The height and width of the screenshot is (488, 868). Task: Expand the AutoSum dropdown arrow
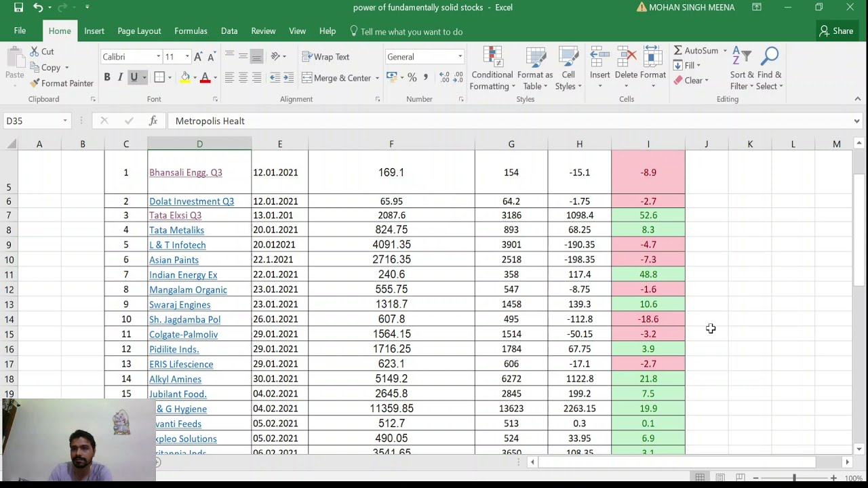[x=724, y=51]
